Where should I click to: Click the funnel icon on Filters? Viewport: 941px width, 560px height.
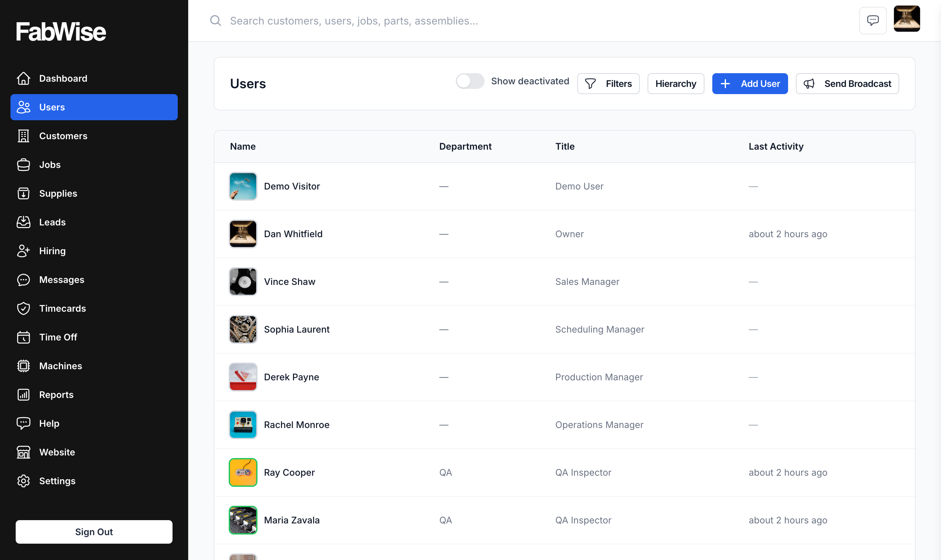[590, 84]
